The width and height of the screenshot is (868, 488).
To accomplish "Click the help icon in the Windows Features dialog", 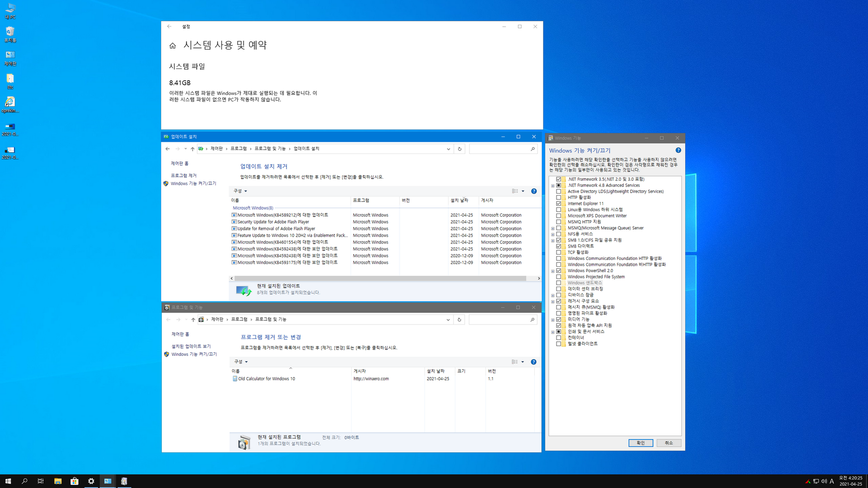I will click(x=678, y=151).
